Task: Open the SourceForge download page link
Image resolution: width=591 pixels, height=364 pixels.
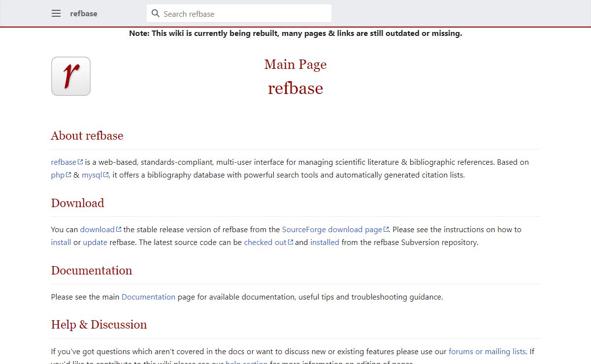Action: [x=331, y=229]
